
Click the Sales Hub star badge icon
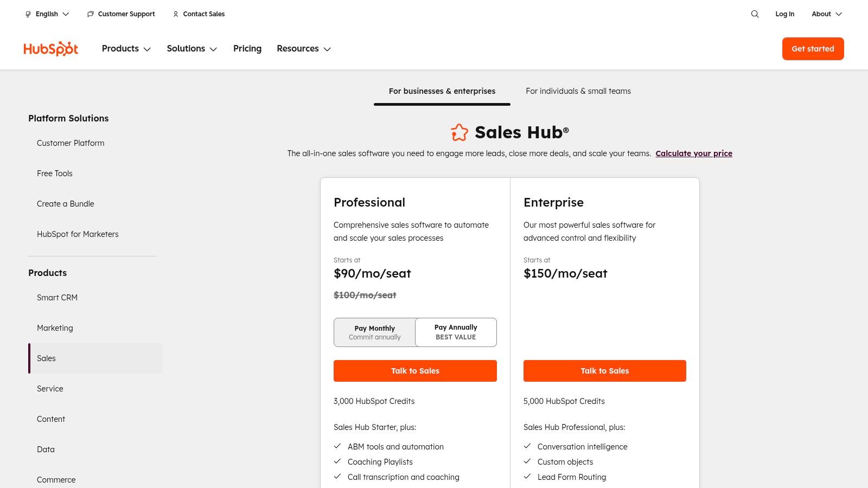click(459, 132)
